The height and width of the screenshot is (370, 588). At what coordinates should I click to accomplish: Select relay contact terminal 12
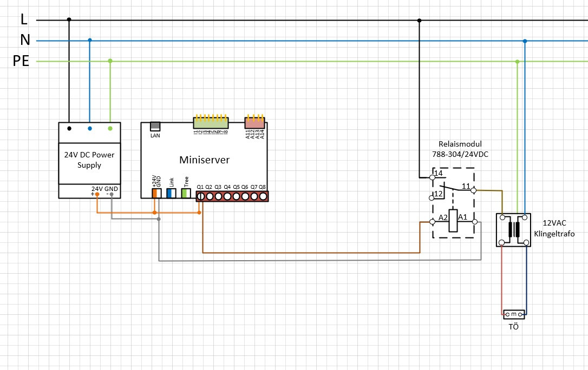[432, 194]
